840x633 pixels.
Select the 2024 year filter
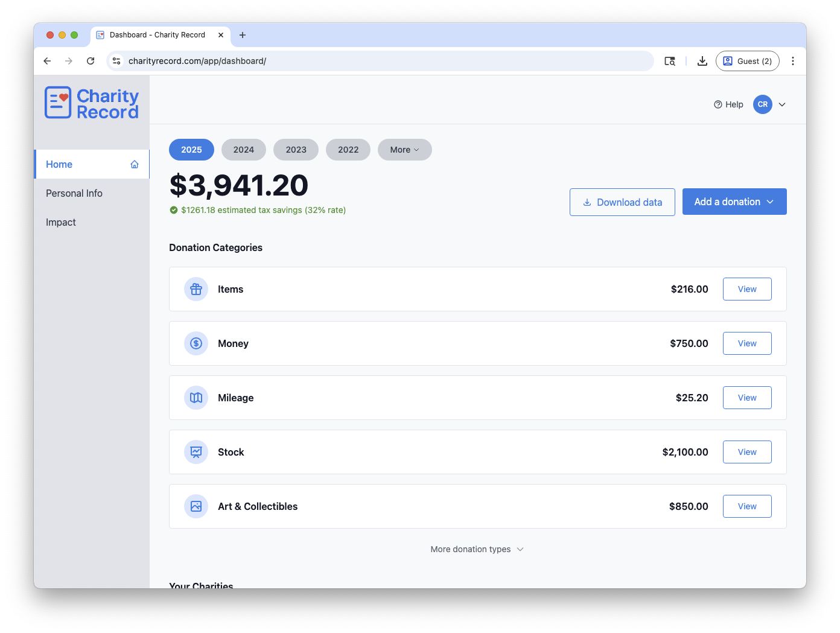(x=243, y=150)
